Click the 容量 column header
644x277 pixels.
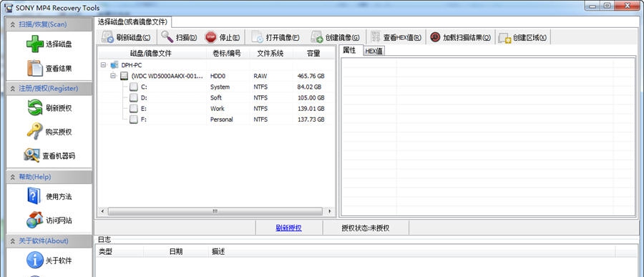[313, 54]
